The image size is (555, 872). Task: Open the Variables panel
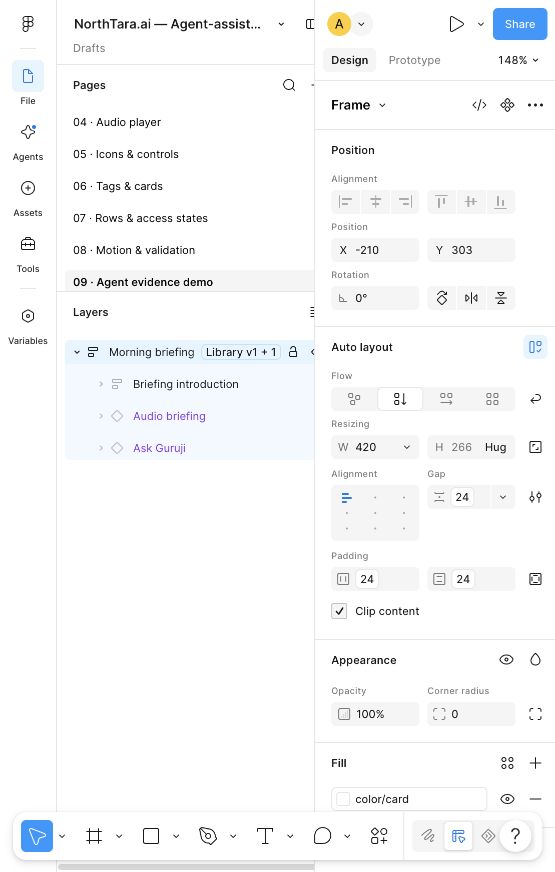(28, 327)
